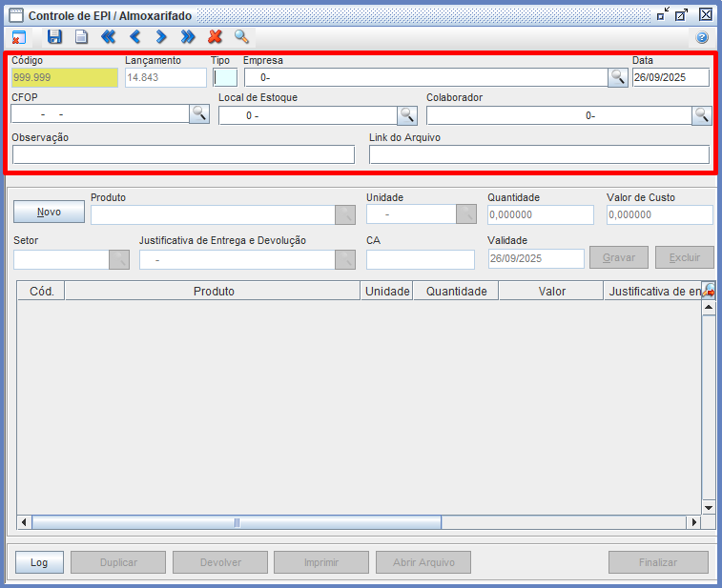Click the Observação text field

click(x=183, y=154)
